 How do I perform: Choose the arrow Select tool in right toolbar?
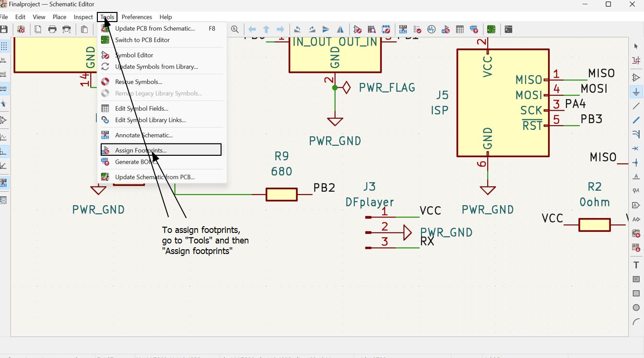click(636, 46)
